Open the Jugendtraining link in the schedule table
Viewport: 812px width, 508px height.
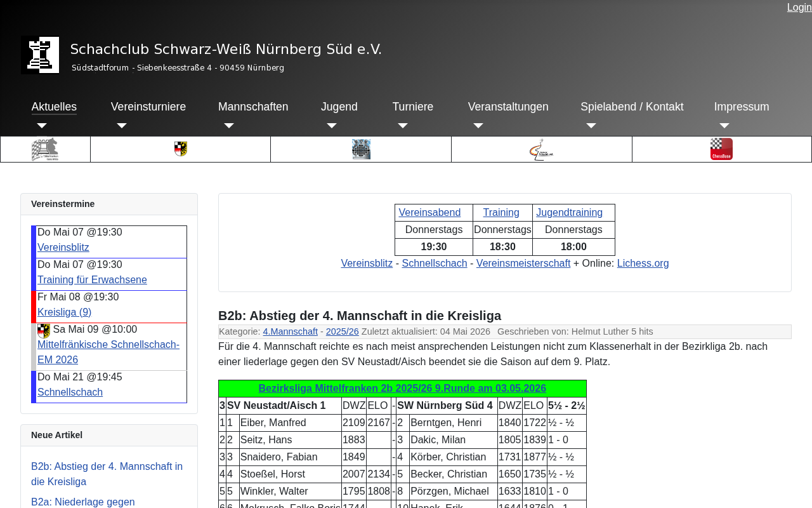click(x=570, y=212)
